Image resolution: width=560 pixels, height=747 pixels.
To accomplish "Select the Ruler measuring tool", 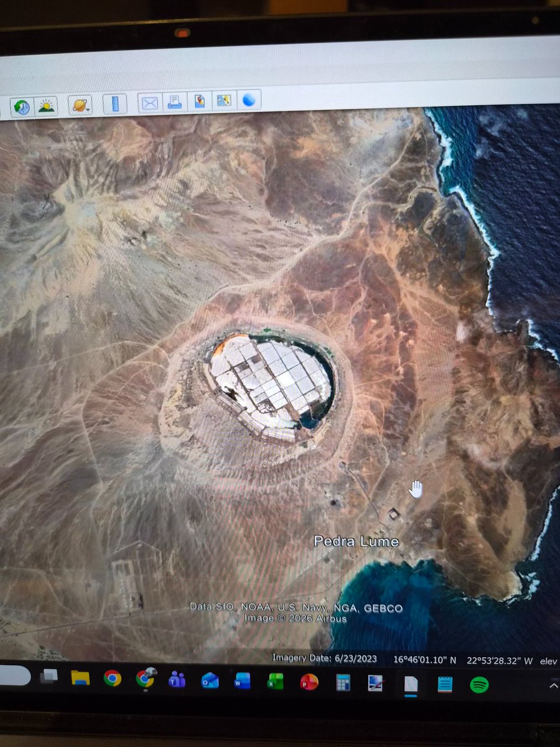I will pos(115,103).
